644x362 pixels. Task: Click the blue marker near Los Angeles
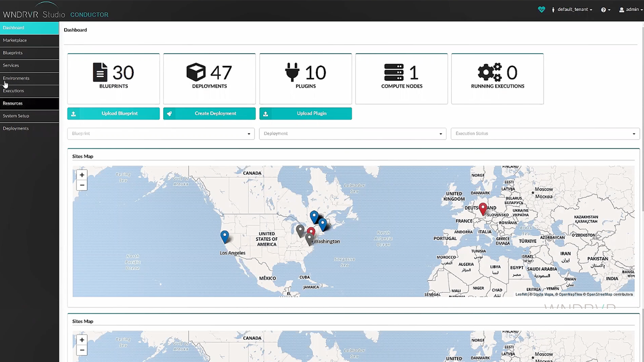tap(225, 236)
